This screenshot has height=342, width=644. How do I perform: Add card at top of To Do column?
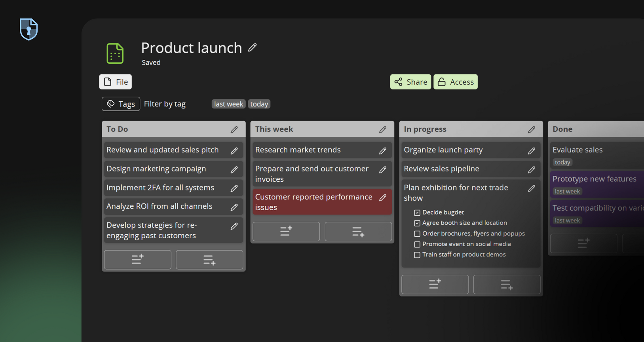137,260
